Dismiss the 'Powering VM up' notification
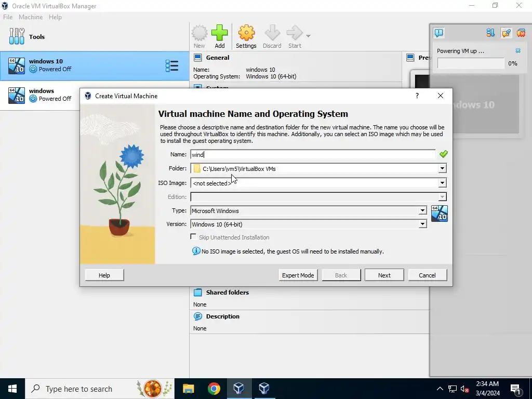 point(518,50)
